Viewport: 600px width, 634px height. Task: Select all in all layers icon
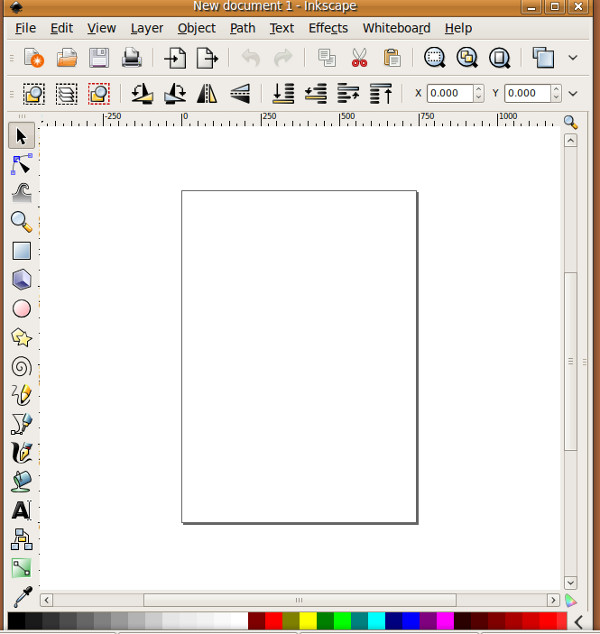(66, 94)
